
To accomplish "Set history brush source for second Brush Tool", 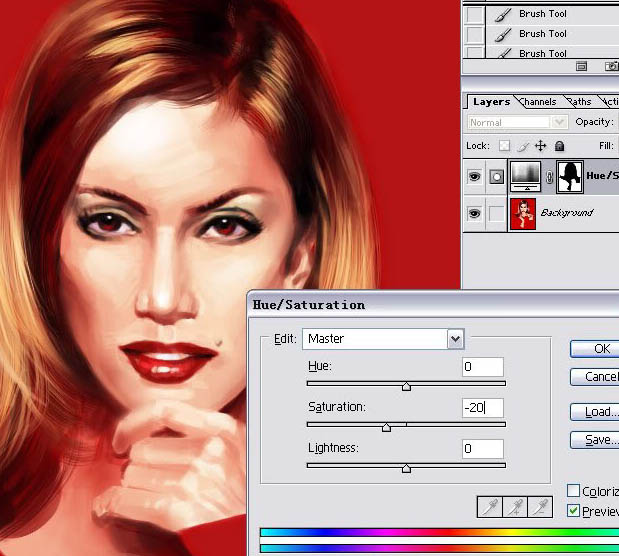I will click(474, 34).
